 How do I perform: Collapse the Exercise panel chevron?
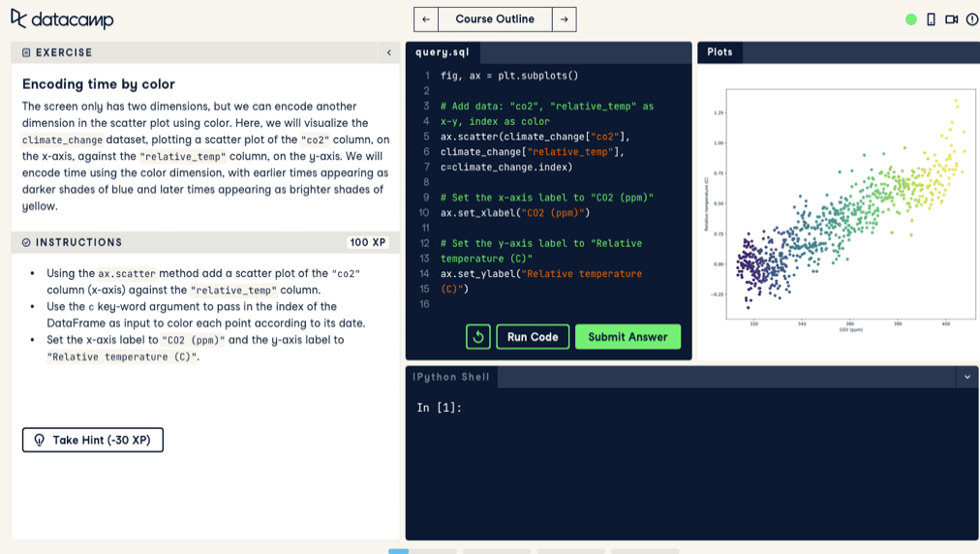point(388,52)
